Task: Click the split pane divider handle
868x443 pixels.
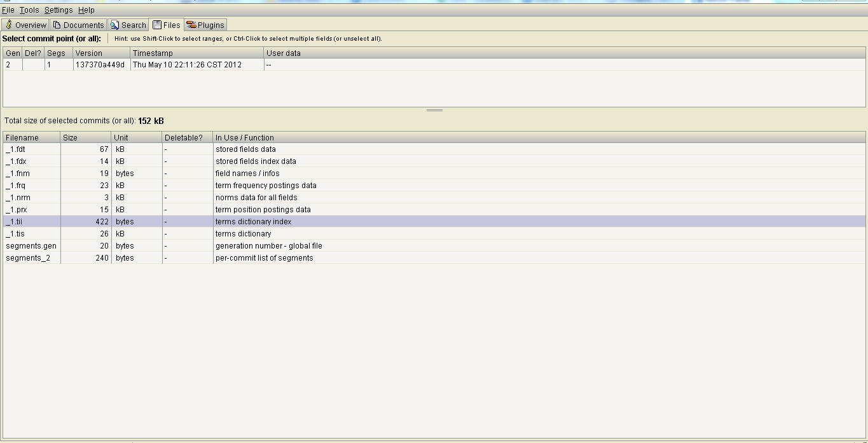Action: point(434,110)
